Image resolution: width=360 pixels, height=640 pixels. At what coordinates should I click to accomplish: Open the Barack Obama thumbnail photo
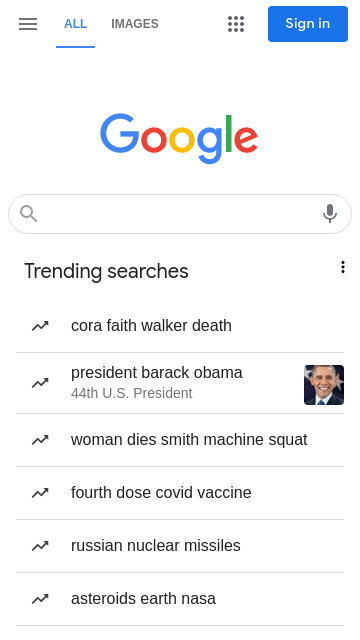(x=324, y=385)
